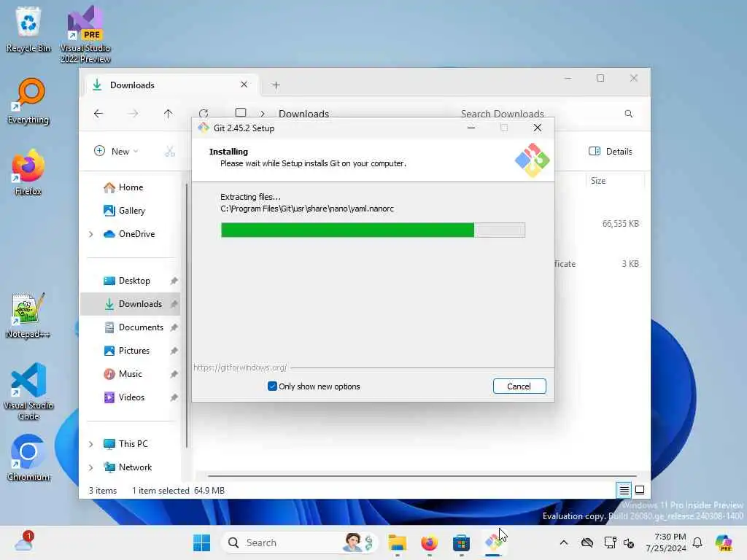Launch Chromium from the desktop icon
747x560 pixels.
pos(28,457)
